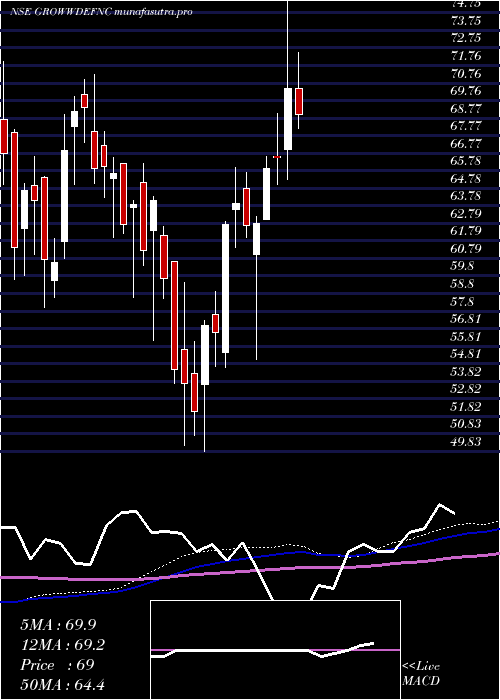Click the 63.78 price axis label
This screenshot has width=500, height=700.
(x=466, y=196)
